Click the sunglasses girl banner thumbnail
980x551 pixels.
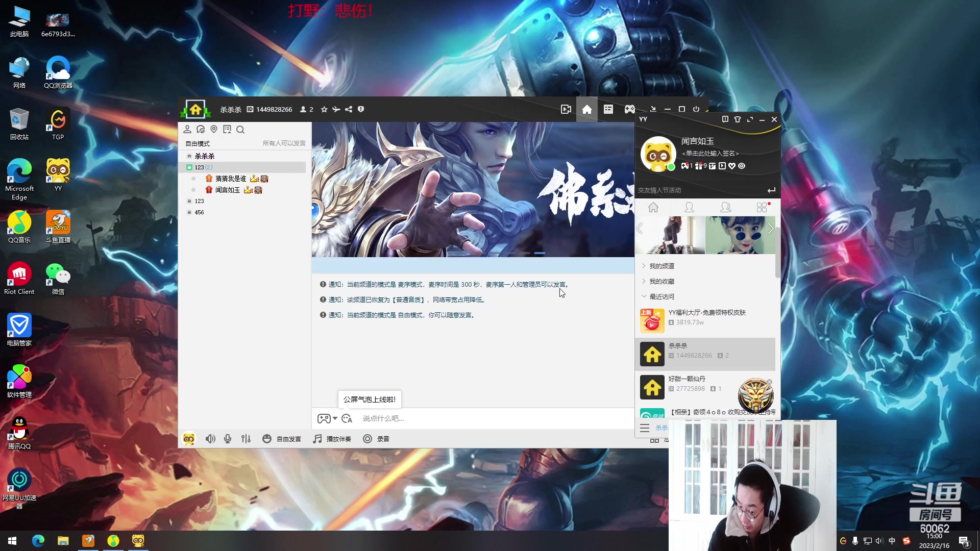click(x=740, y=235)
